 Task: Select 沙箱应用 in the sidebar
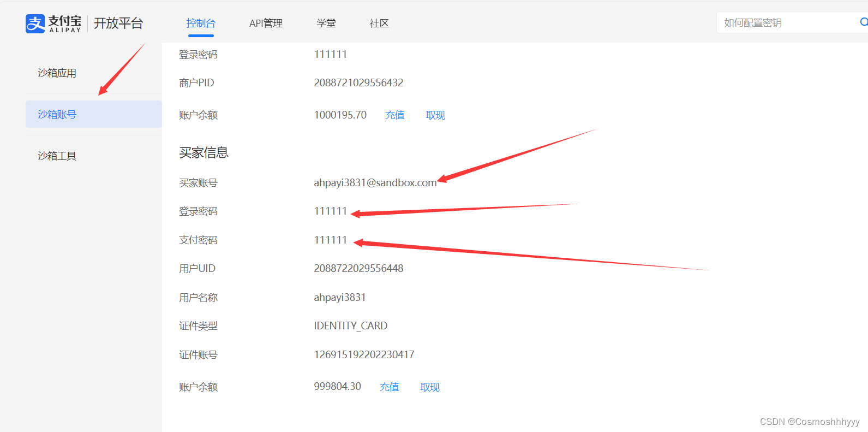[57, 73]
